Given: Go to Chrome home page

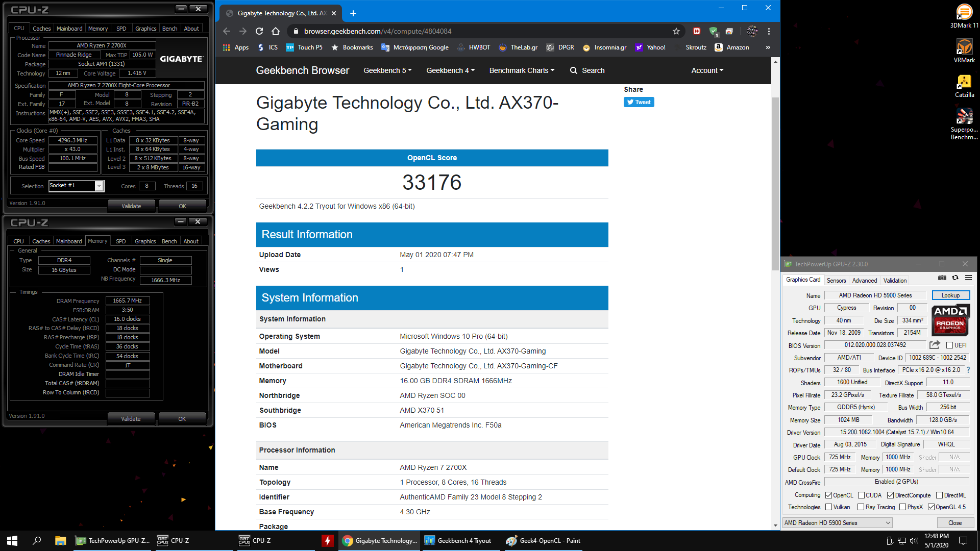Looking at the screenshot, I should click(x=276, y=31).
